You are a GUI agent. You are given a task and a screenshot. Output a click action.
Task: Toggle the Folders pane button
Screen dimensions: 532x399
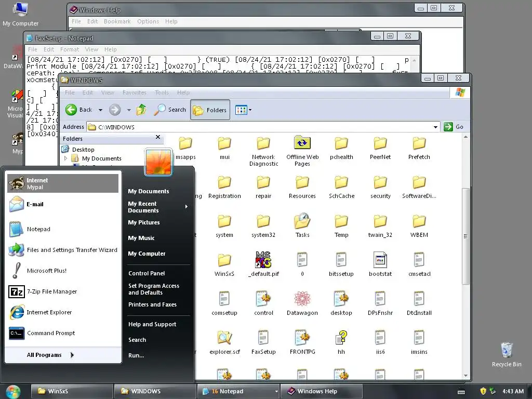tap(210, 110)
